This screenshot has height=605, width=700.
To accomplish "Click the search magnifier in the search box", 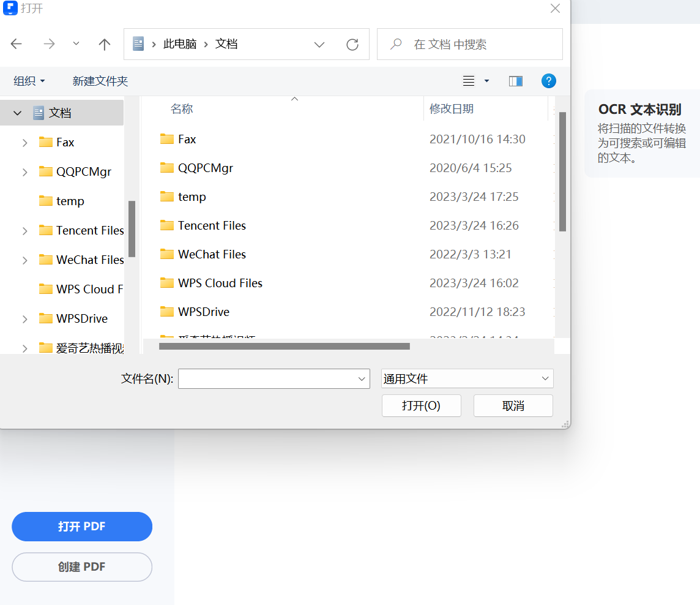I will (x=395, y=44).
